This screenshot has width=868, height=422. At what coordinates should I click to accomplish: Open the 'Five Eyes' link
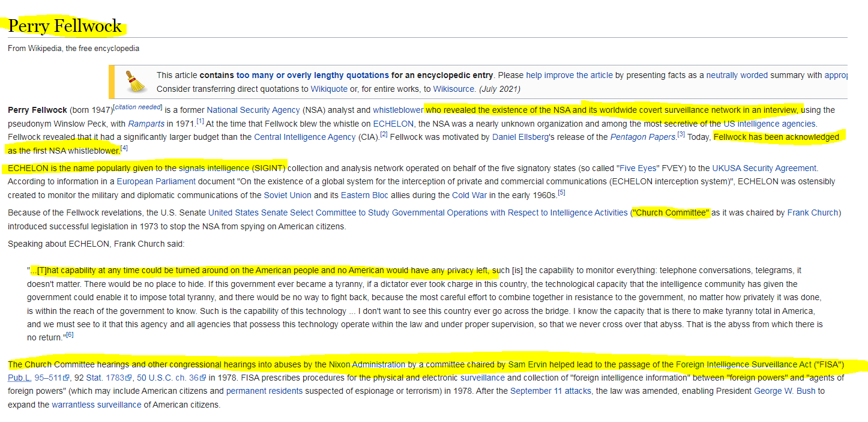(637, 168)
